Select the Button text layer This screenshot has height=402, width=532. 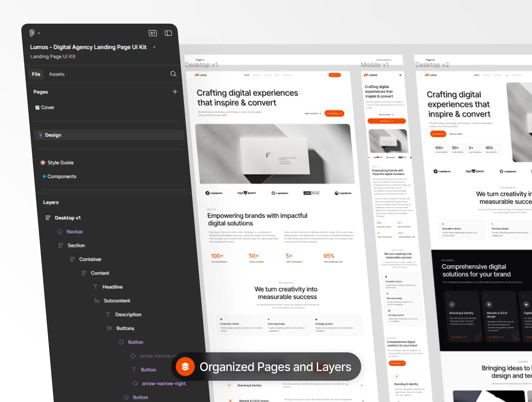(148, 370)
